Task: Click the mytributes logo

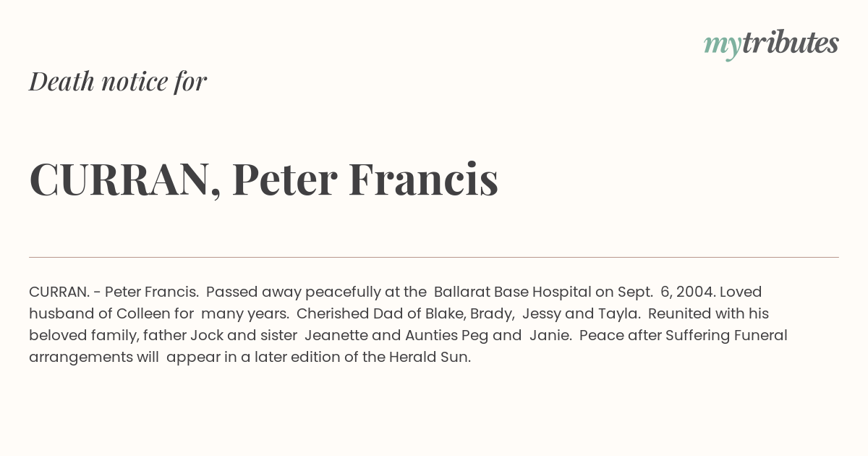Action: pos(771,44)
